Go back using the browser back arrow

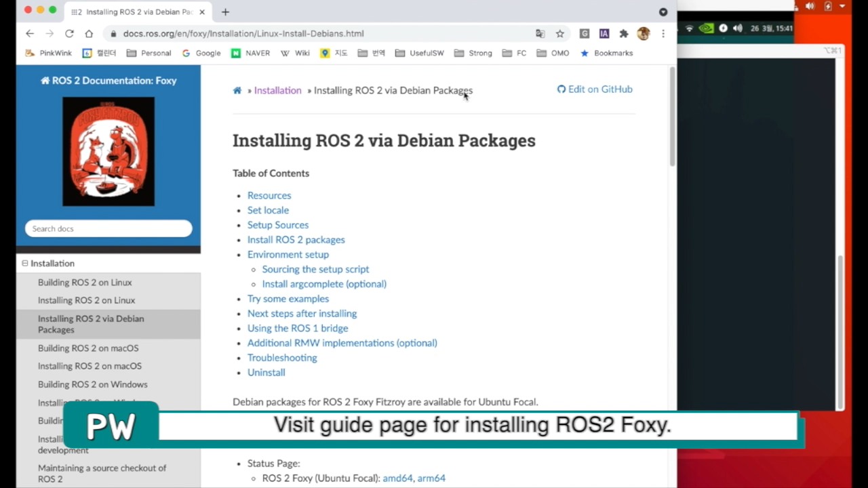click(30, 33)
